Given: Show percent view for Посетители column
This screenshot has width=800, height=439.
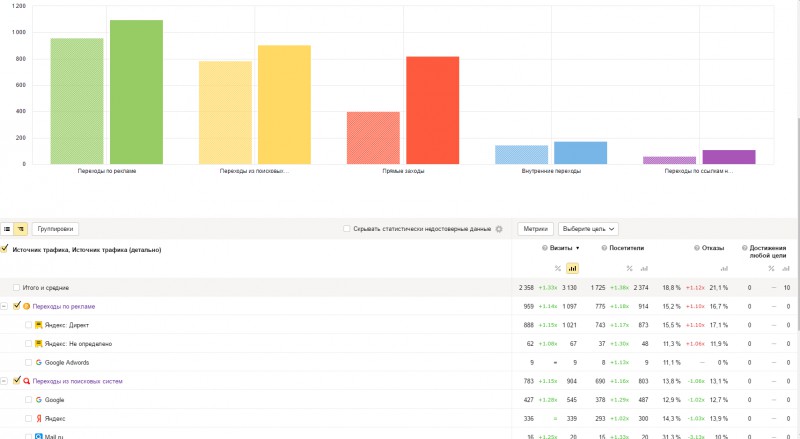Looking at the screenshot, I should coord(630,269).
